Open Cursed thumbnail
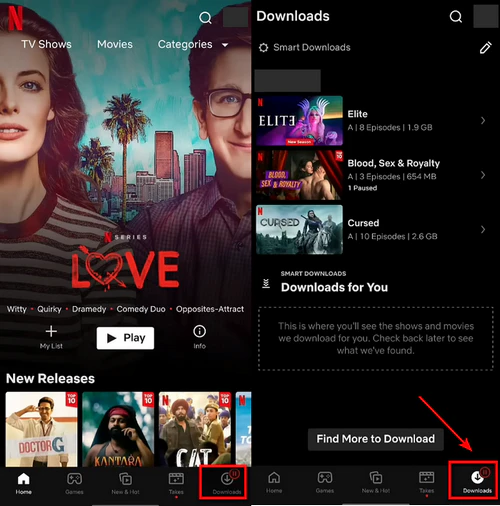Screen dimensions: 500x506 [299, 229]
